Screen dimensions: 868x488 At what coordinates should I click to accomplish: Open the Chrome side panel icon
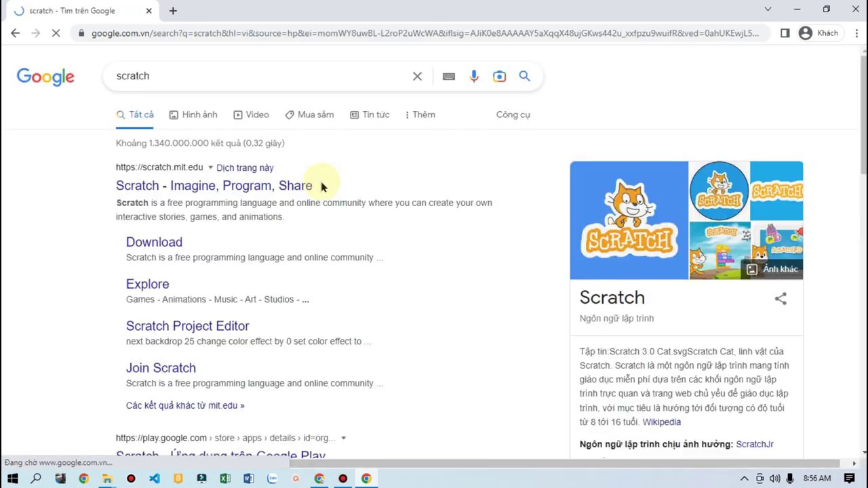click(x=784, y=33)
